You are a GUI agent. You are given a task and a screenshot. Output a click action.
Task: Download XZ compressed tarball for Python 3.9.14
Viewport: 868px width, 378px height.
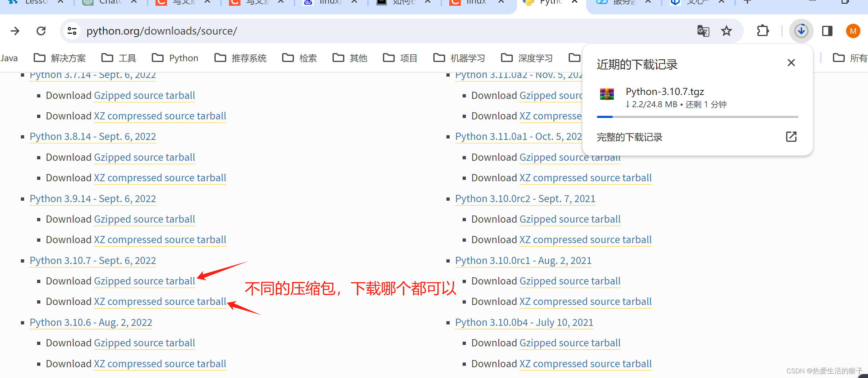tap(160, 240)
